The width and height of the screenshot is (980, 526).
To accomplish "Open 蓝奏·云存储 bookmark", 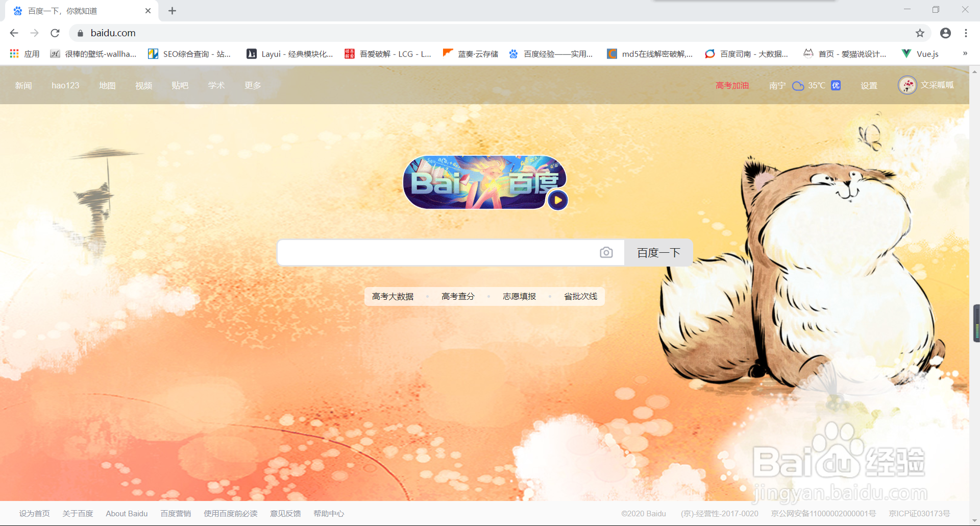I will click(471, 54).
